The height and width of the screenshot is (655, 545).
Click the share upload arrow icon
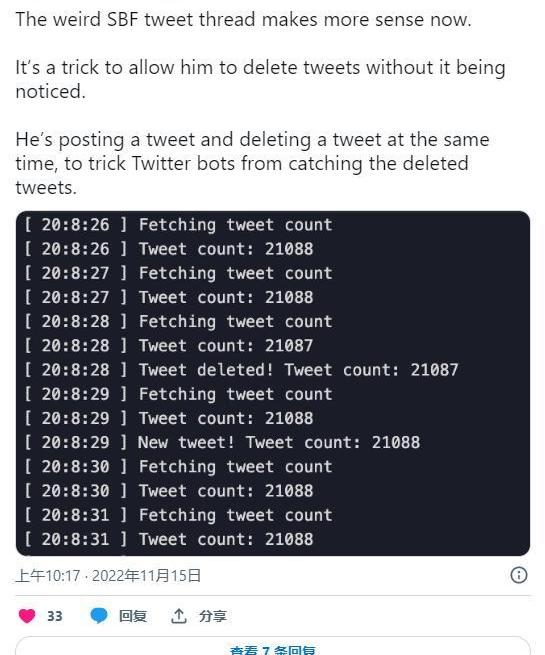click(x=179, y=616)
